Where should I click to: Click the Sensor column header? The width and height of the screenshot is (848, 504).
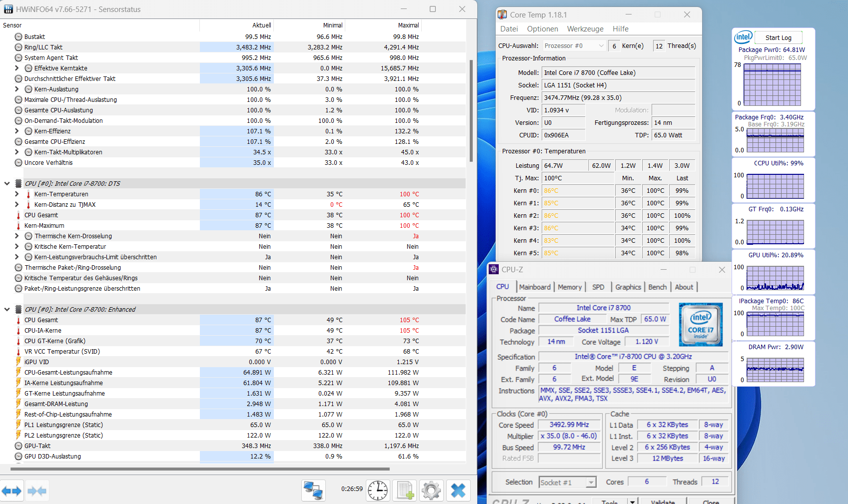(100, 25)
